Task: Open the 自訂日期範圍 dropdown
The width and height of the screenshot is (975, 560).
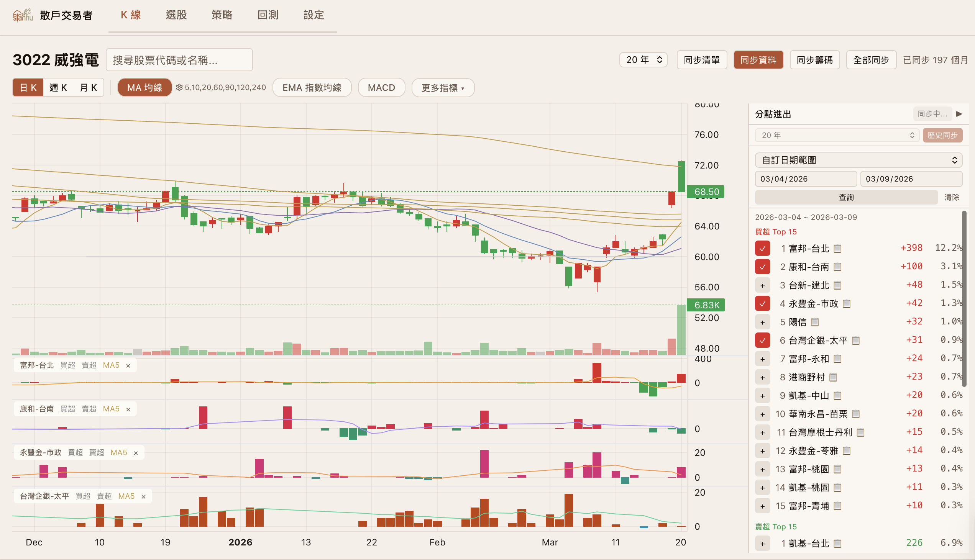Action: point(858,160)
